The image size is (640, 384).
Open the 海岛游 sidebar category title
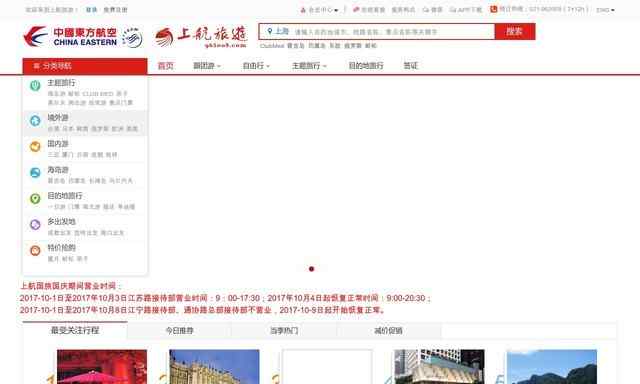tap(58, 170)
